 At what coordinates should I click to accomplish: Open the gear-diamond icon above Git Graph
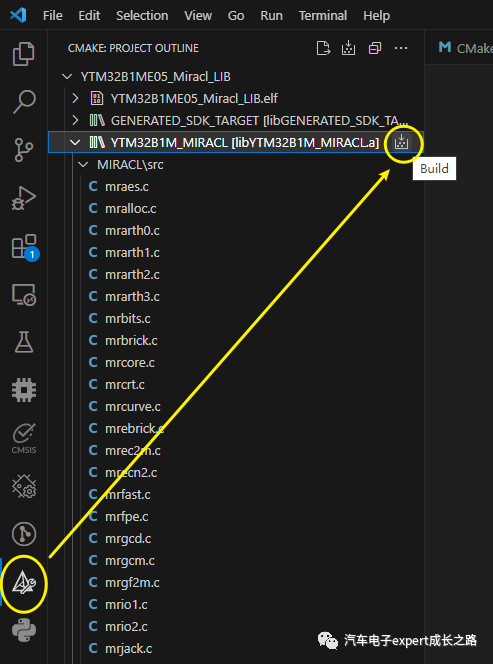pyautogui.click(x=24, y=486)
